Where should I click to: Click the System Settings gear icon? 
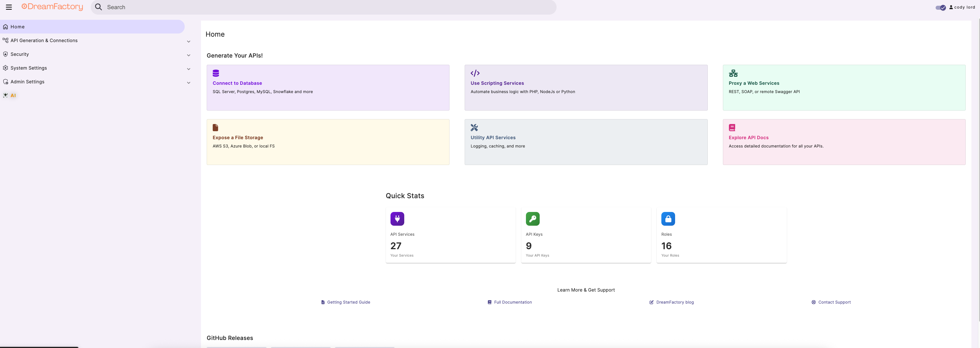pos(5,68)
